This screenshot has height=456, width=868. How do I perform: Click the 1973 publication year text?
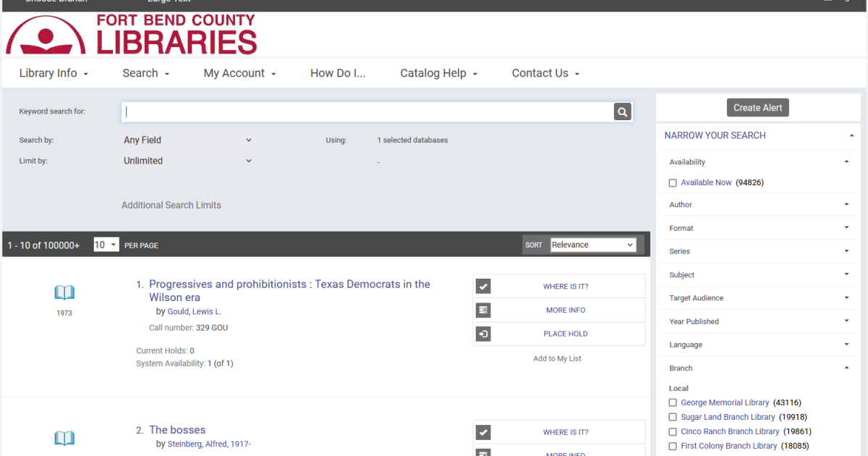point(64,313)
